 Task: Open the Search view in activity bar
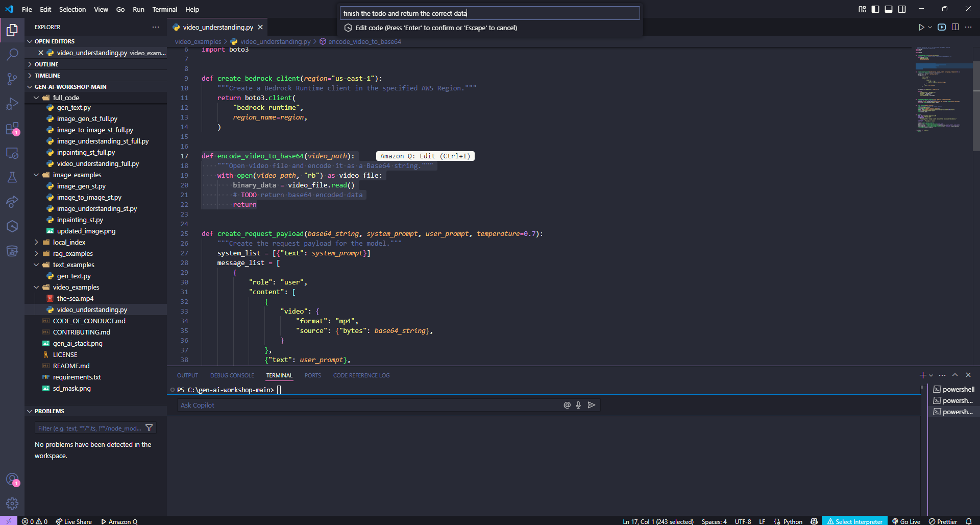click(x=12, y=54)
